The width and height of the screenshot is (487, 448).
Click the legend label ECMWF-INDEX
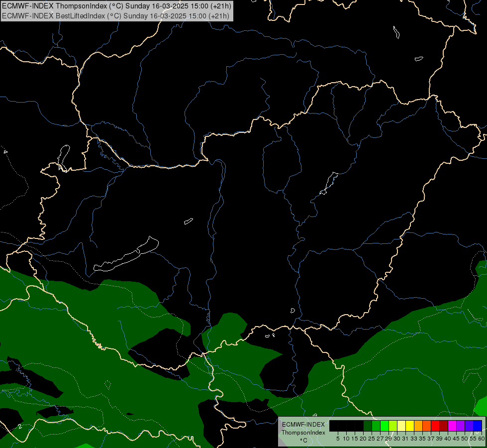(303, 425)
